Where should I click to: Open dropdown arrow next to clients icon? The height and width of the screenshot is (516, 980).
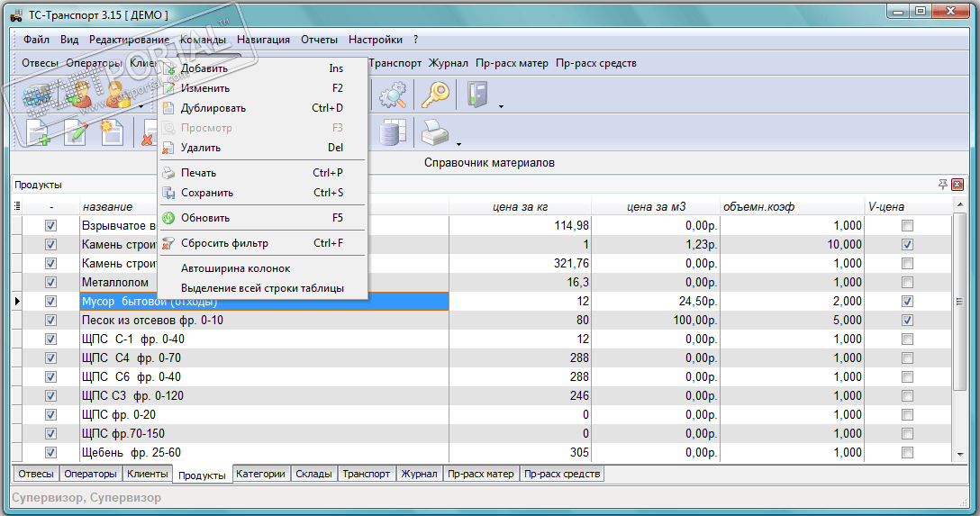(x=141, y=107)
